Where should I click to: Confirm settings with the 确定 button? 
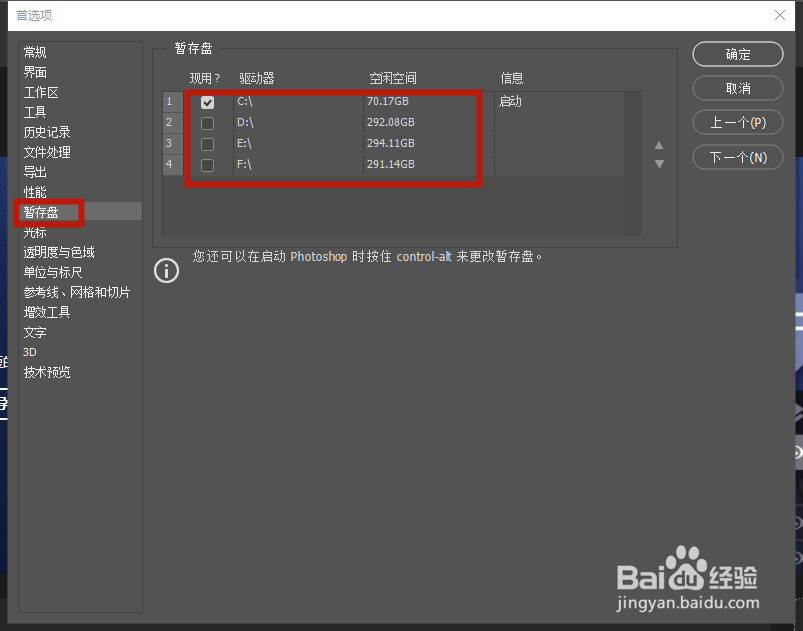coord(737,54)
